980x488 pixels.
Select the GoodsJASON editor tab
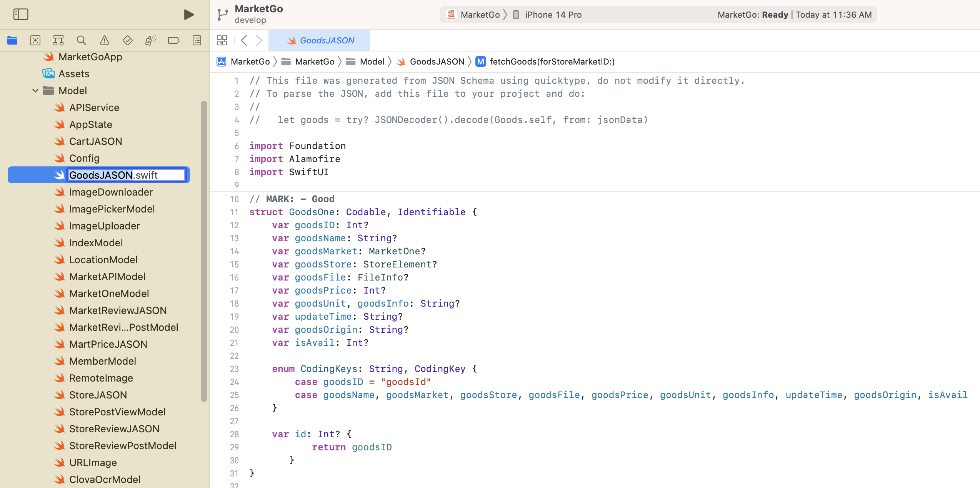pos(319,40)
